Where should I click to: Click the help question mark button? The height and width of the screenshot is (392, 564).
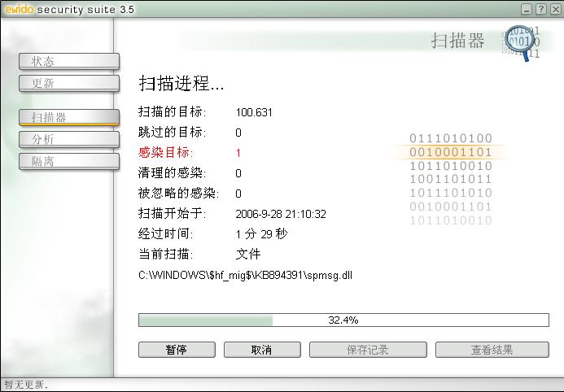(x=541, y=9)
